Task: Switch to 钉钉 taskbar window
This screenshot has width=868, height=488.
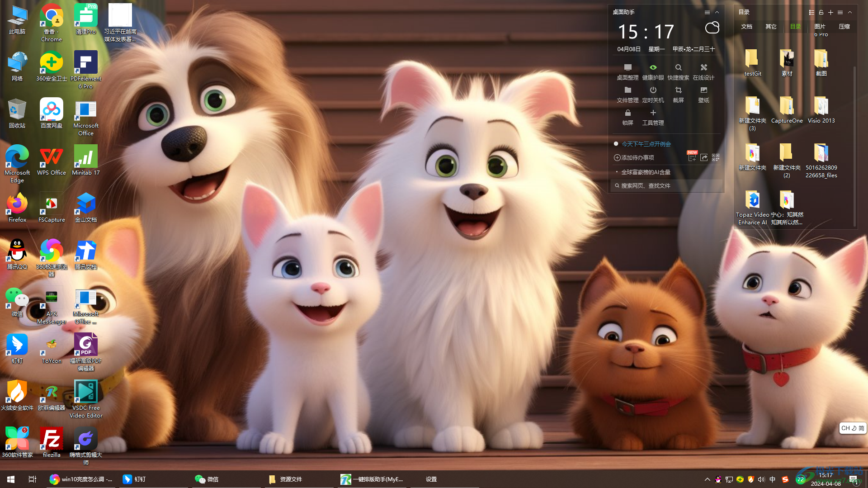Action: pos(154,479)
